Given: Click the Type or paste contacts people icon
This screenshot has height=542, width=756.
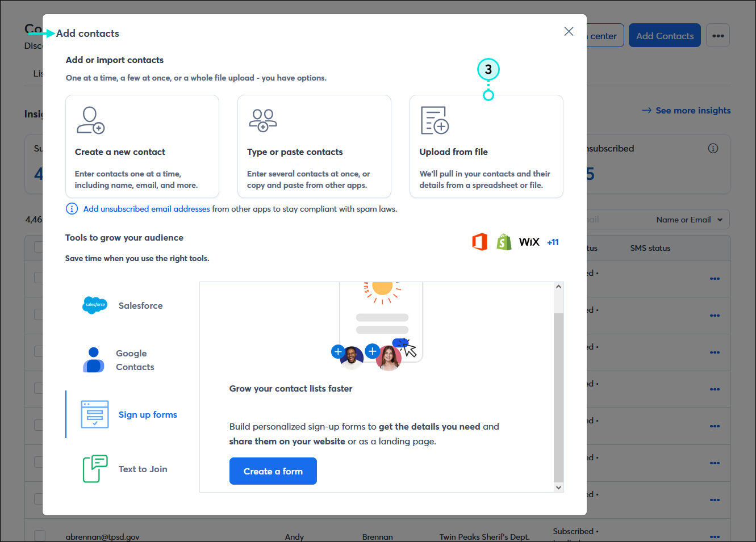Looking at the screenshot, I should tap(263, 120).
